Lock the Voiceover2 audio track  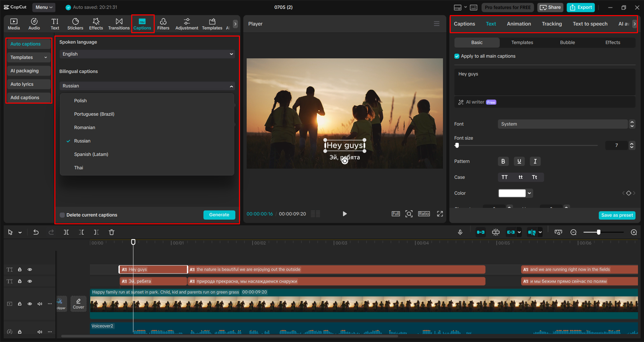pos(20,332)
